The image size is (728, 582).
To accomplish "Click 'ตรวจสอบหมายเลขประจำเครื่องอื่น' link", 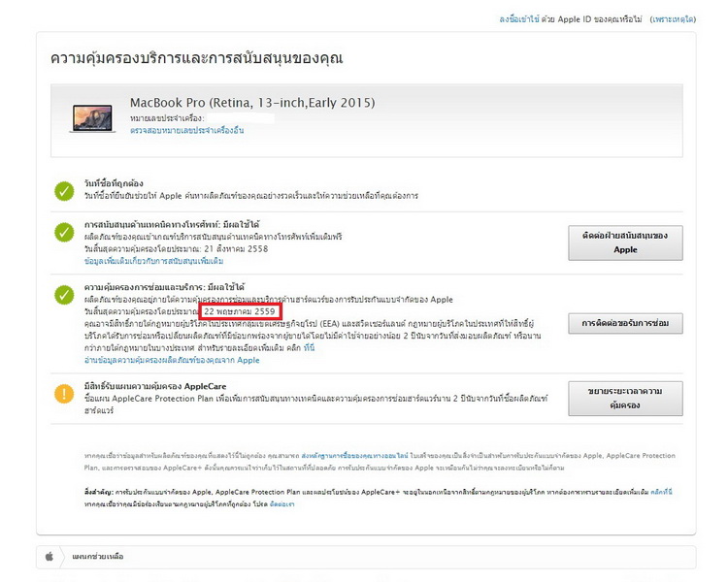I will (186, 130).
